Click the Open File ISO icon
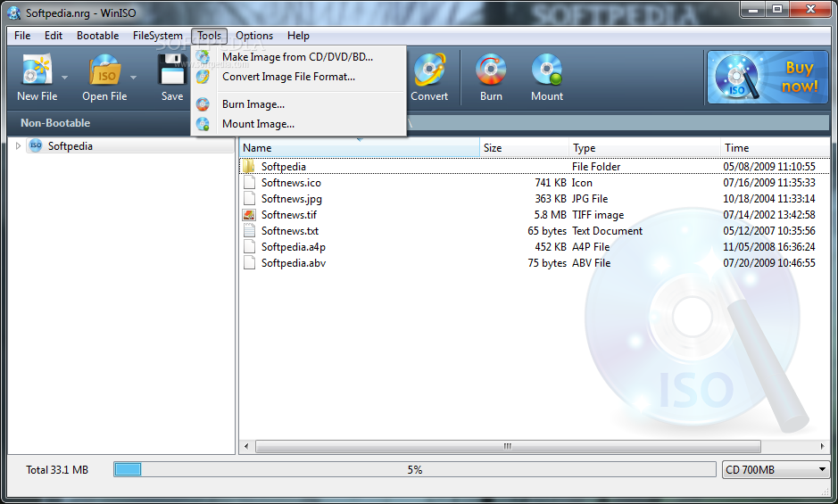This screenshot has height=504, width=838. pos(104,70)
